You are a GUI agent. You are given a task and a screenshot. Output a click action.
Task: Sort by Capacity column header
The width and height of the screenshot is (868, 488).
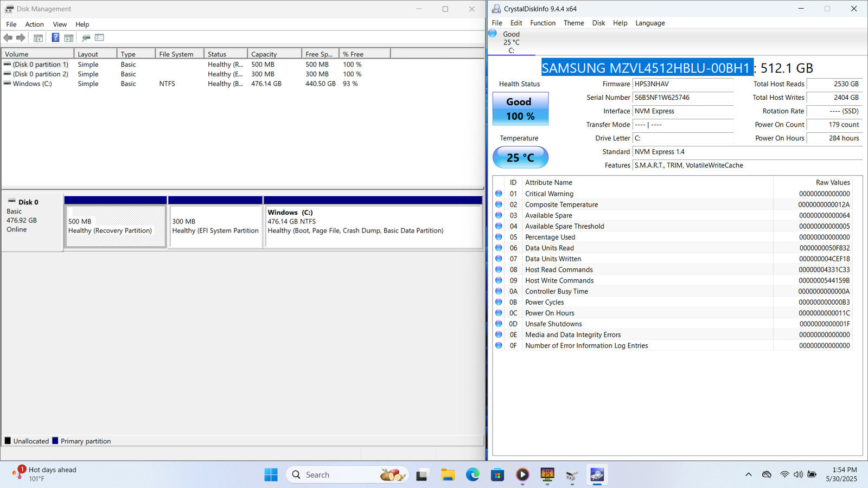tap(275, 54)
